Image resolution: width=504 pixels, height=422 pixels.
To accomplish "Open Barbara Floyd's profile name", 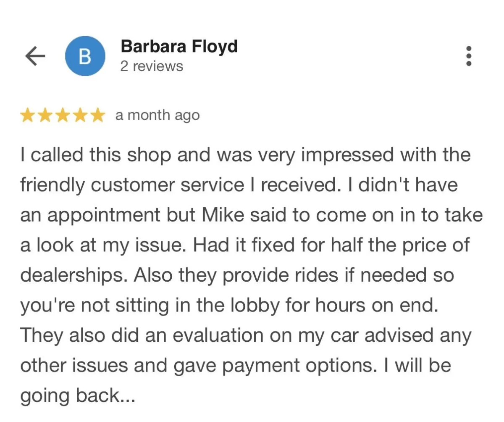I will pos(179,46).
